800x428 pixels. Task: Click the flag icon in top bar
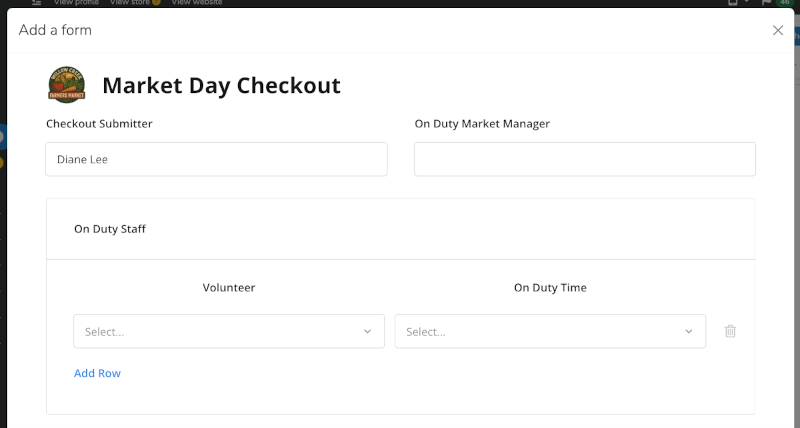tap(767, 3)
